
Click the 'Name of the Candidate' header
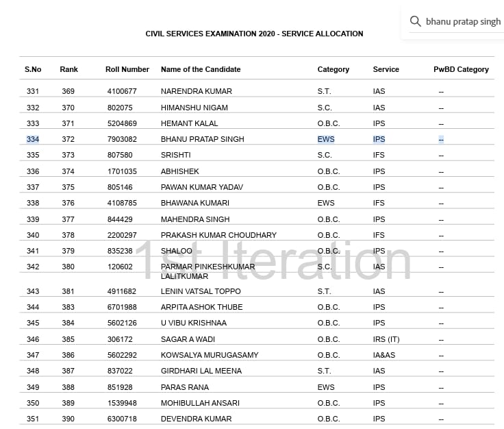pos(201,69)
